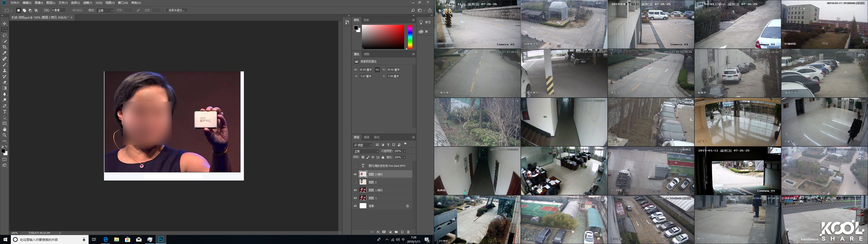Click the delete layer trash icon
The image size is (868, 244).
click(x=408, y=232)
